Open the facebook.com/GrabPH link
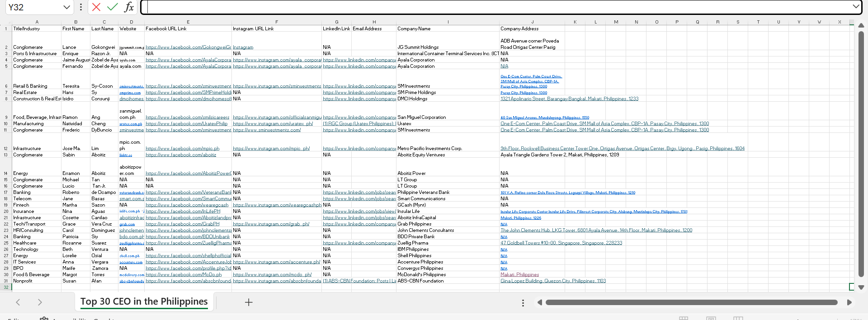 pos(182,224)
